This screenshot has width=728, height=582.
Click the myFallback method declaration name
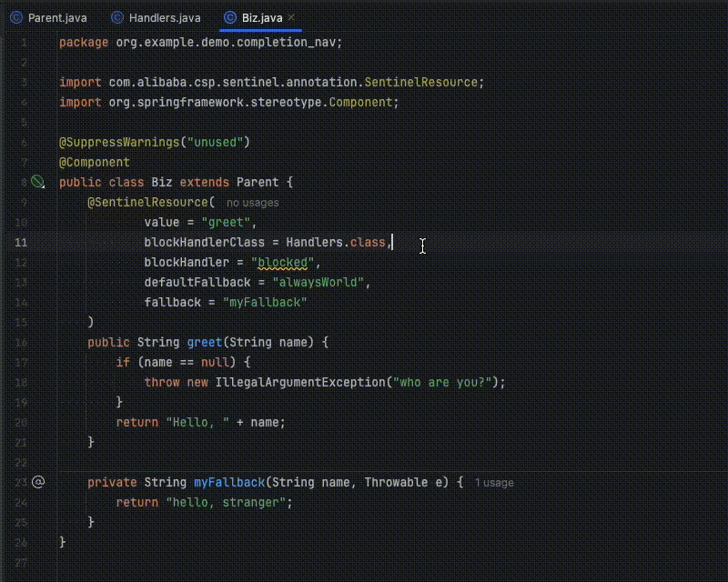point(229,482)
